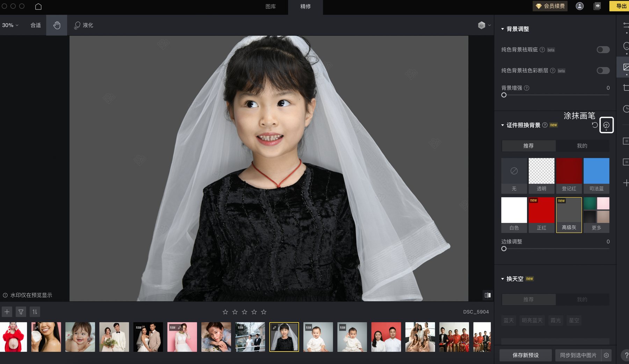629x364 pixels.
Task: Select 推荐 tab under 换天空
Action: pos(528,299)
